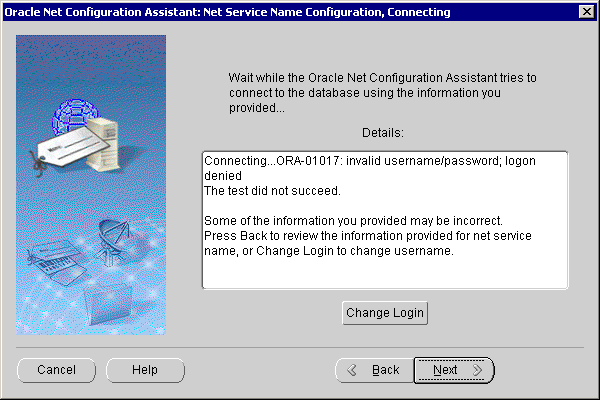Click the folder graphic at the illustration bottom
The width and height of the screenshot is (600, 400).
click(x=108, y=298)
